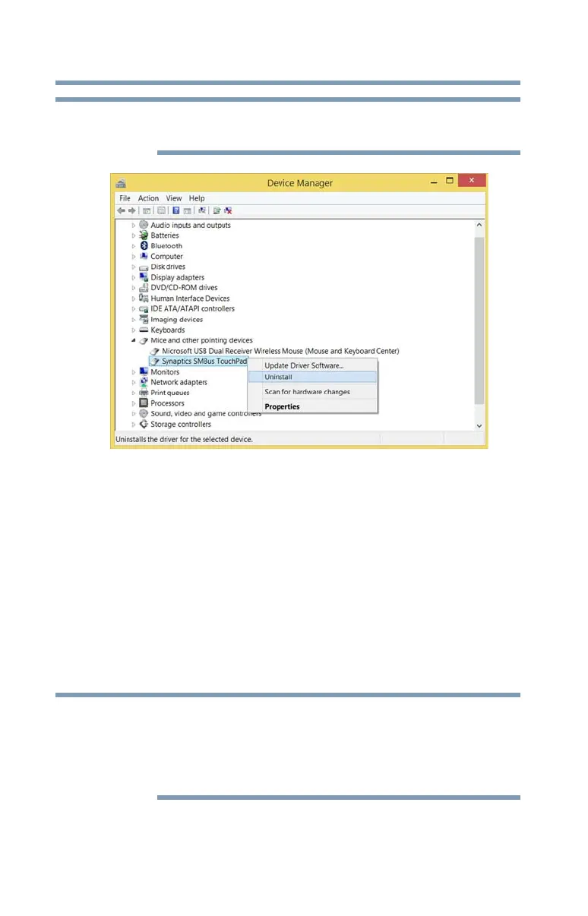The height and width of the screenshot is (916, 588).
Task: Click the Batteries category icon
Action: 144,235
